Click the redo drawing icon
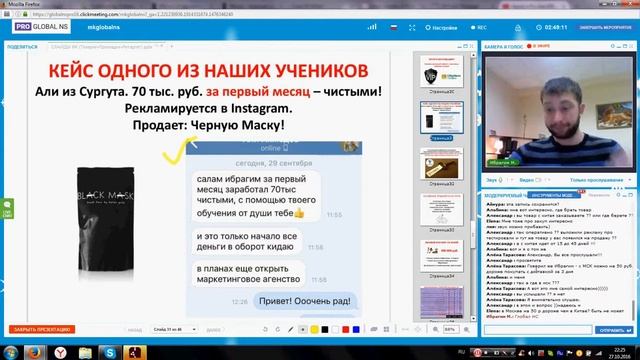Viewport: 640px width, 360px height. click(x=278, y=329)
